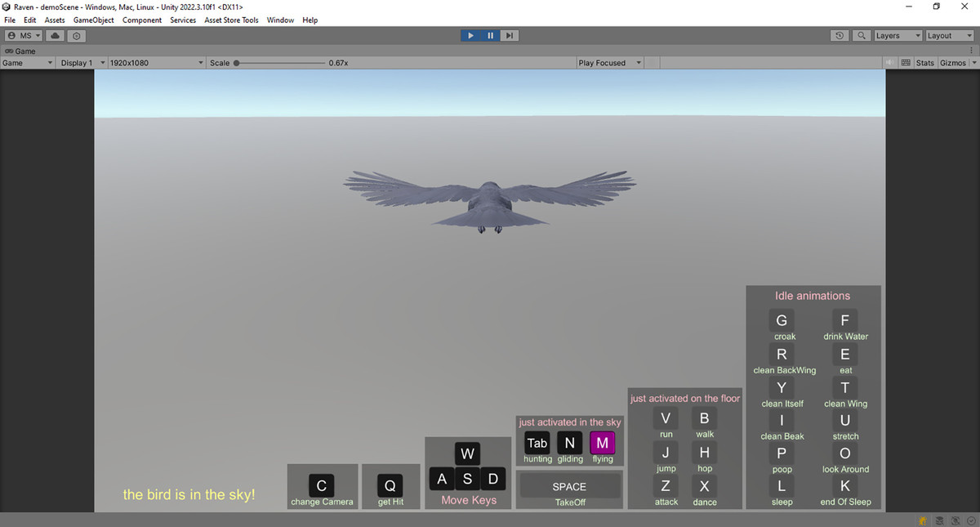Click the N gliding key
The height and width of the screenshot is (527, 980).
[569, 443]
